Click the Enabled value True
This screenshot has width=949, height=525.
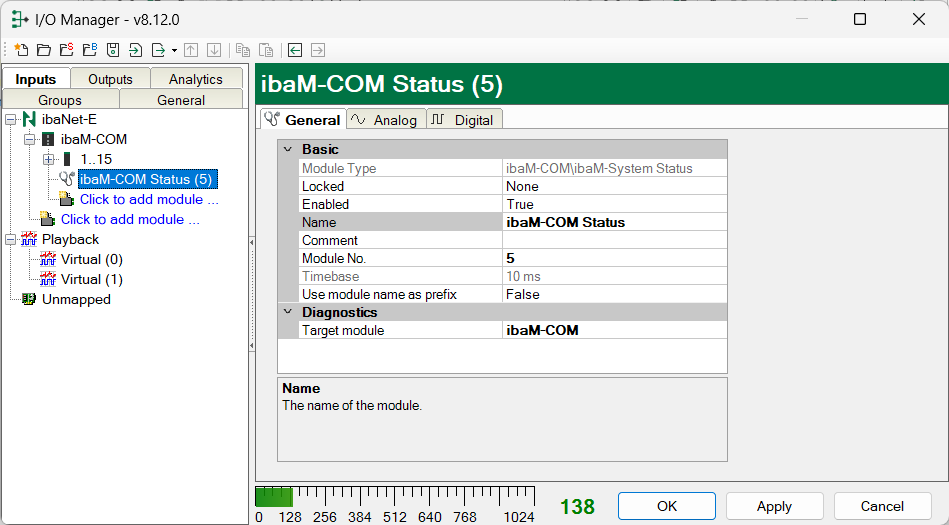[615, 204]
